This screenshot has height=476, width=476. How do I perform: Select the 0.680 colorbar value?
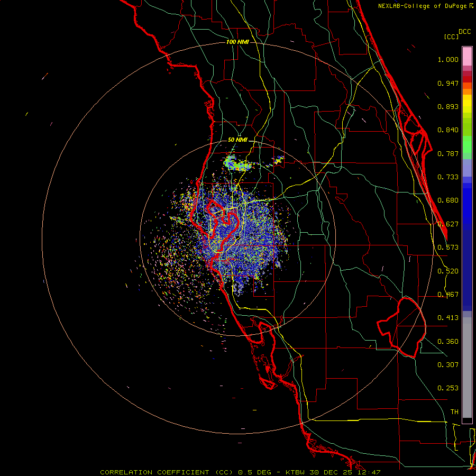point(448,200)
